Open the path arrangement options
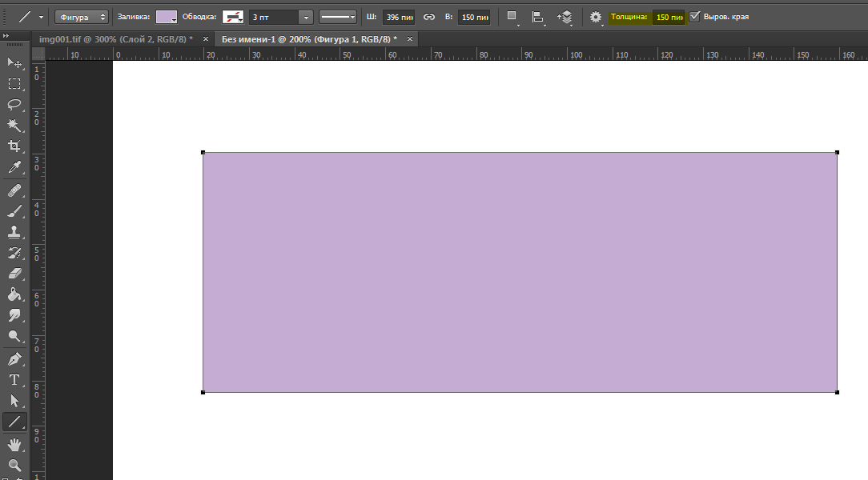The height and width of the screenshot is (480, 868). 565,17
